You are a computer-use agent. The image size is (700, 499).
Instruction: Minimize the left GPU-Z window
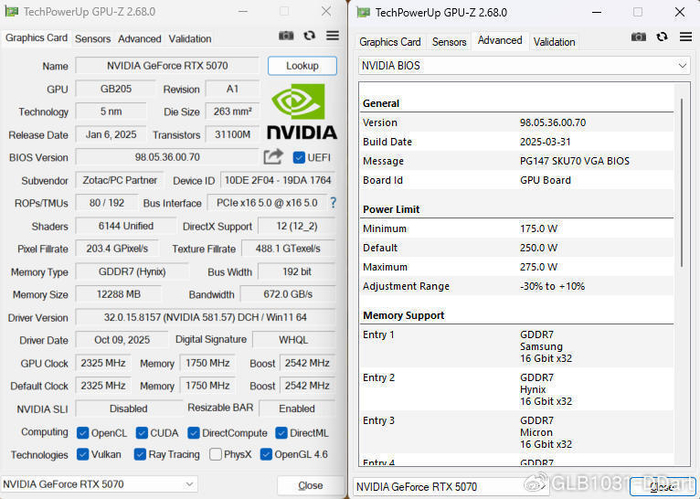[243, 12]
